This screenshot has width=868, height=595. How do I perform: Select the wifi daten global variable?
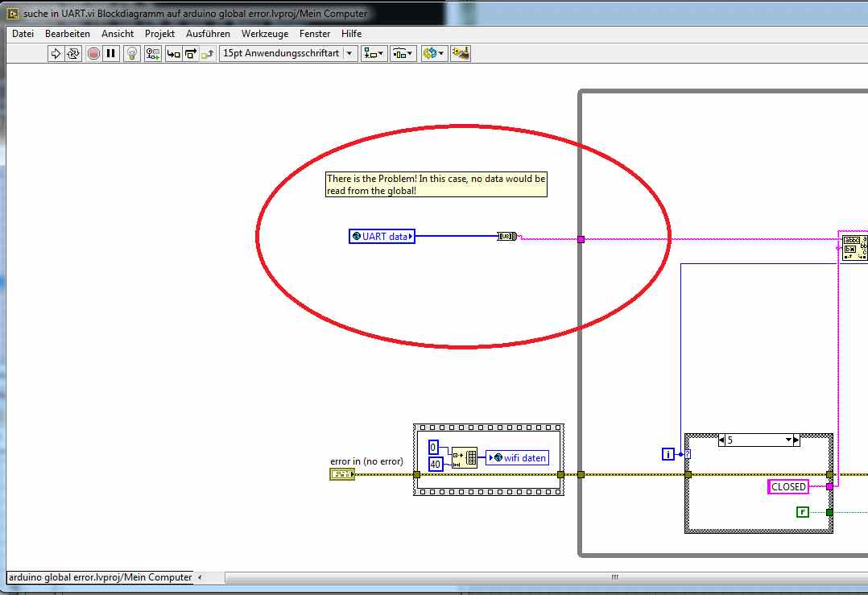[519, 458]
